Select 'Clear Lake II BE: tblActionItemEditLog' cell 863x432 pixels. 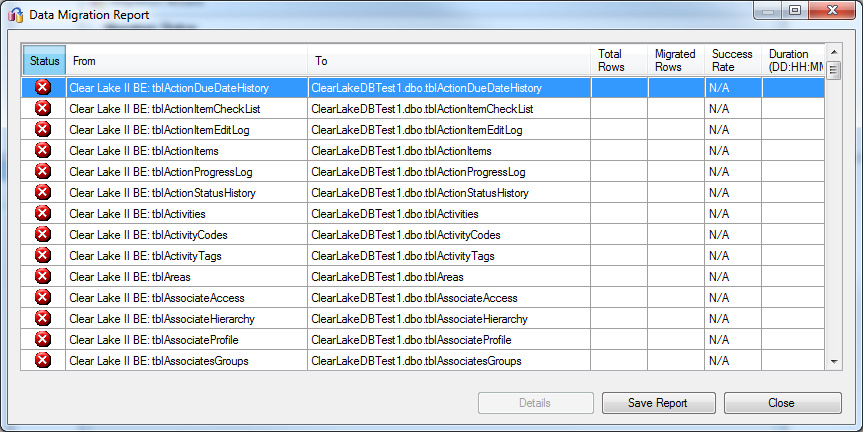(x=187, y=129)
